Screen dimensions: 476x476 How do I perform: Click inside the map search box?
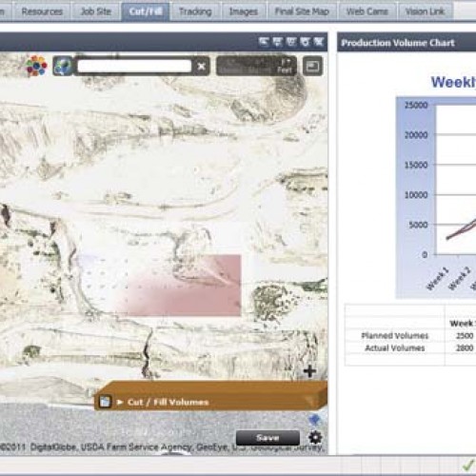coord(134,67)
